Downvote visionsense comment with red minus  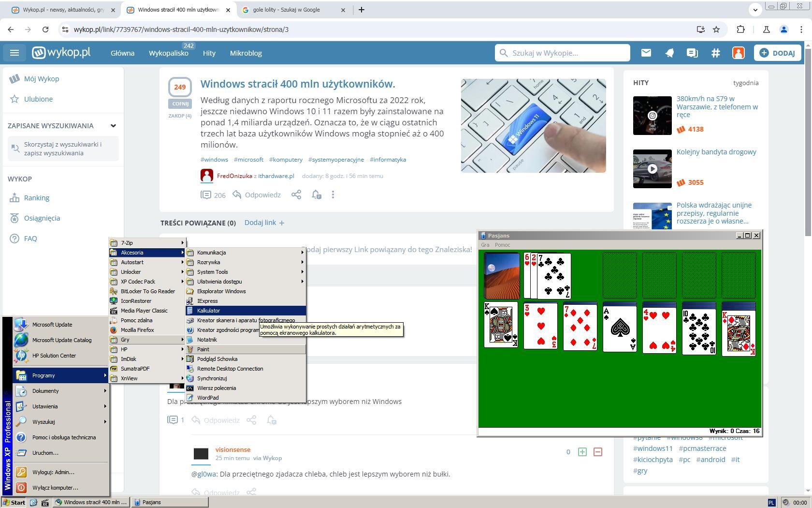(x=597, y=452)
